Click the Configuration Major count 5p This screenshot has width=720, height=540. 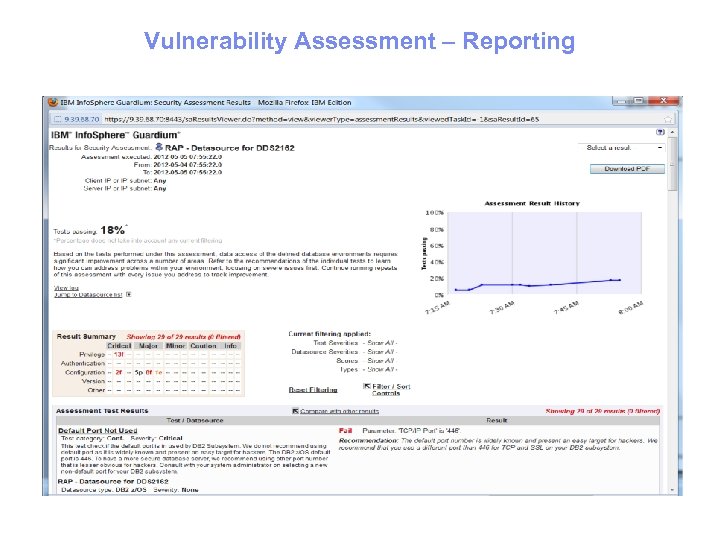[139, 372]
